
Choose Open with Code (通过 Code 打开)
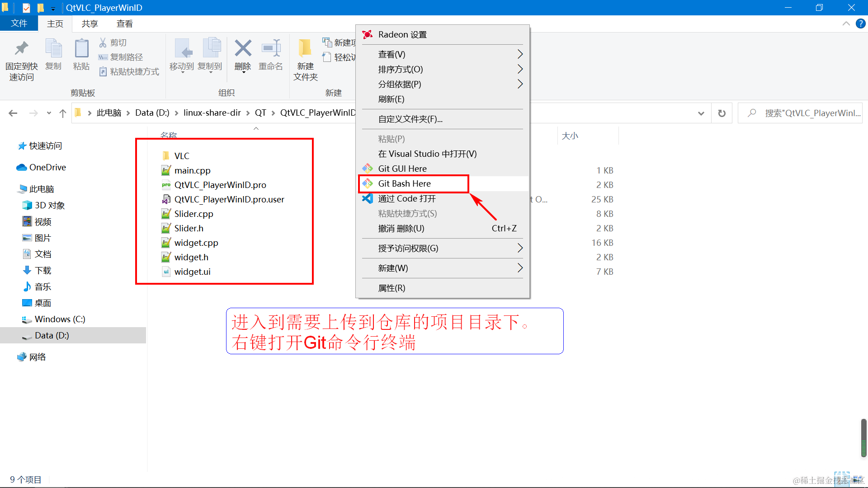pos(407,198)
